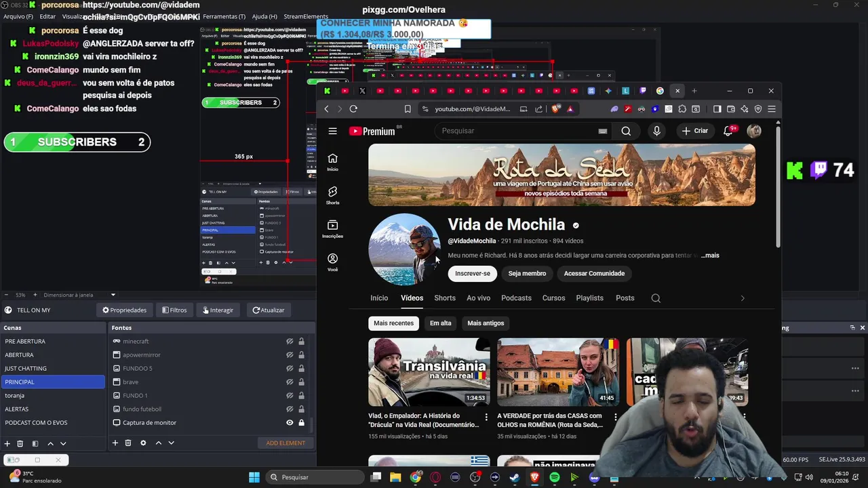
Task: Show the brave source
Action: (290, 382)
